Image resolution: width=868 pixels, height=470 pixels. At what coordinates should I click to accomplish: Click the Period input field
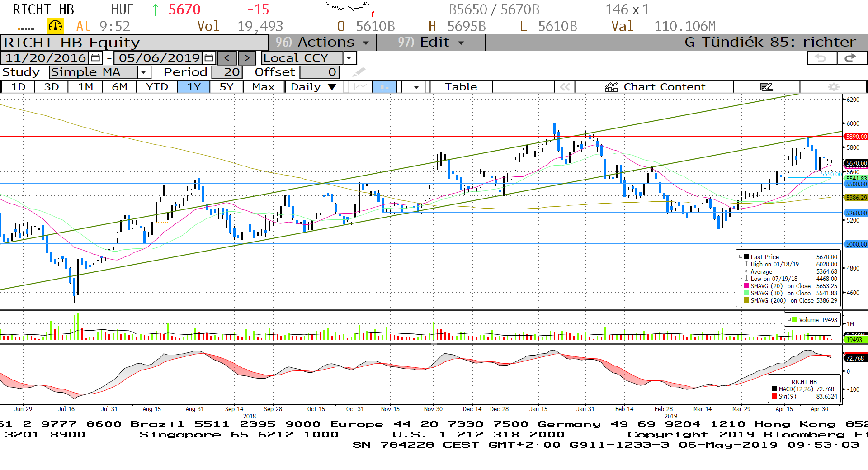(x=227, y=72)
